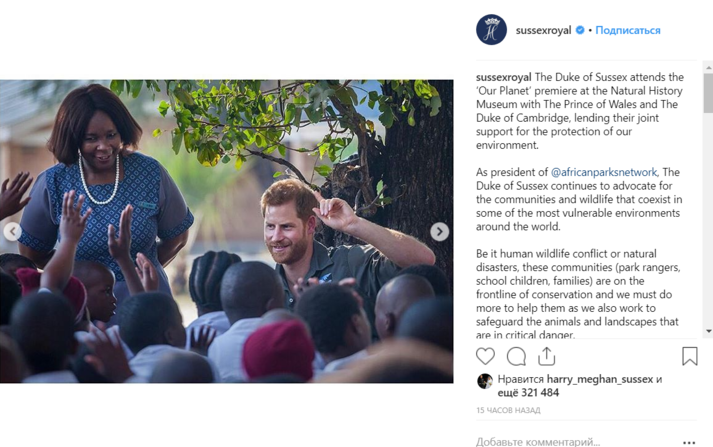Share the post using the share icon
Screen dimensions: 713x447
[546, 356]
